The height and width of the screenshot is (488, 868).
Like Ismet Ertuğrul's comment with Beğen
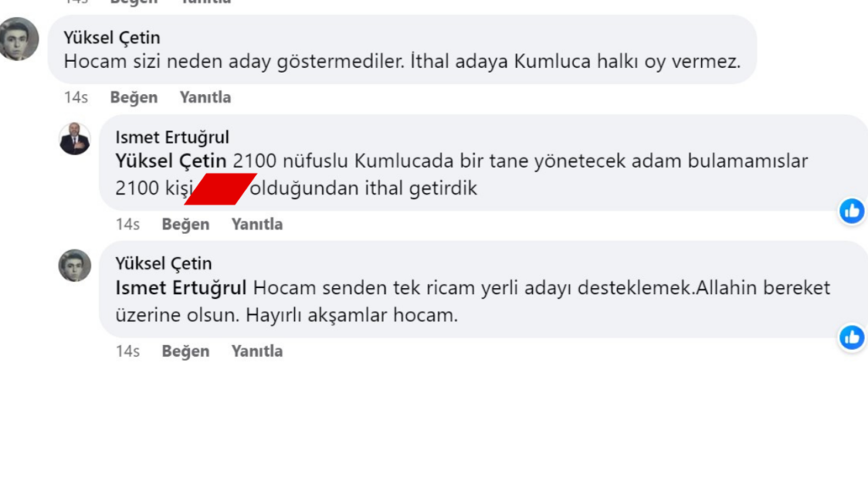point(186,225)
